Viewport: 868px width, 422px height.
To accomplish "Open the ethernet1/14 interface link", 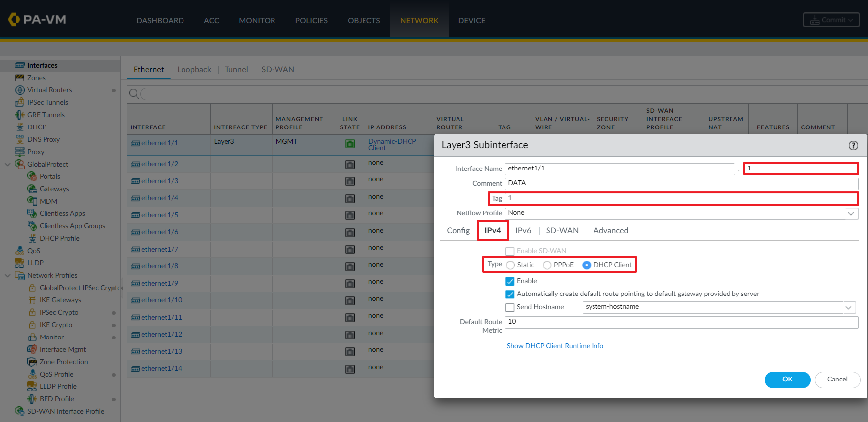I will coord(161,369).
